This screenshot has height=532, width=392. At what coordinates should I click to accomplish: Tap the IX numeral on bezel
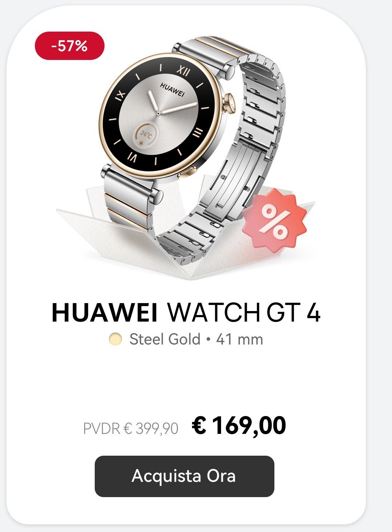[x=121, y=95]
